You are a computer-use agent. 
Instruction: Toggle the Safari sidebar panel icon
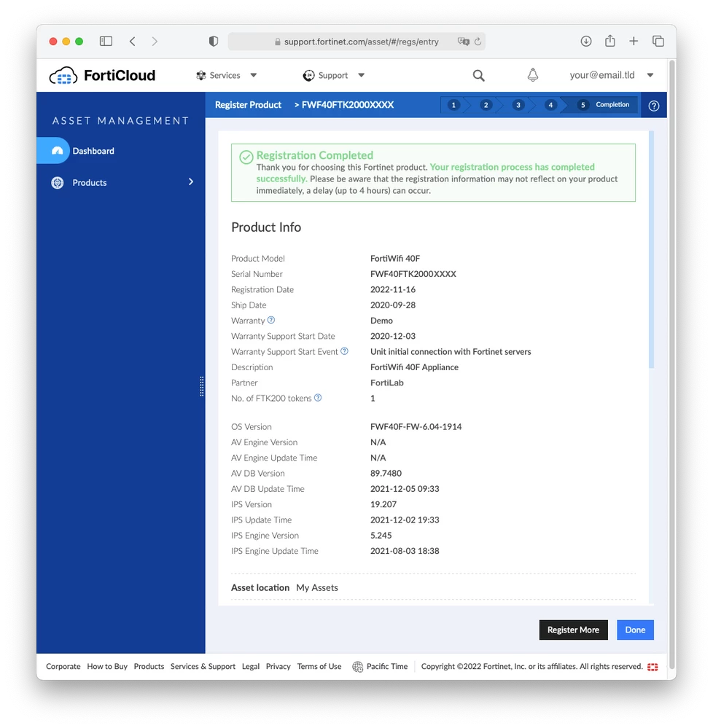click(106, 42)
